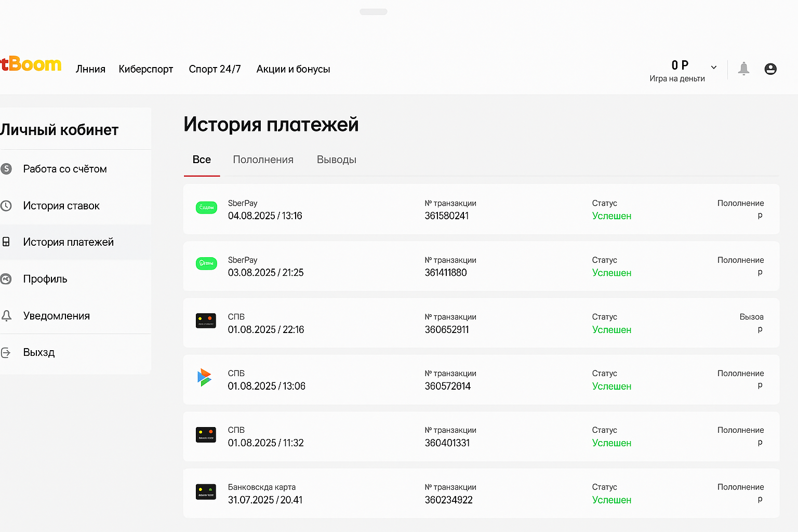The height and width of the screenshot is (532, 798).
Task: Click the card icon for transaction 360234922
Action: [206, 491]
